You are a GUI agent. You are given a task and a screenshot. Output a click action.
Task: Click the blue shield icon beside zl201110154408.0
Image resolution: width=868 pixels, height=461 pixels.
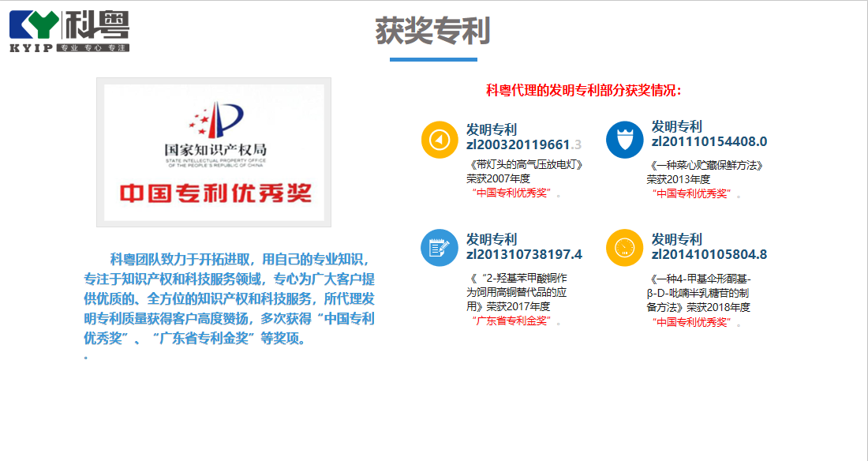click(x=624, y=140)
